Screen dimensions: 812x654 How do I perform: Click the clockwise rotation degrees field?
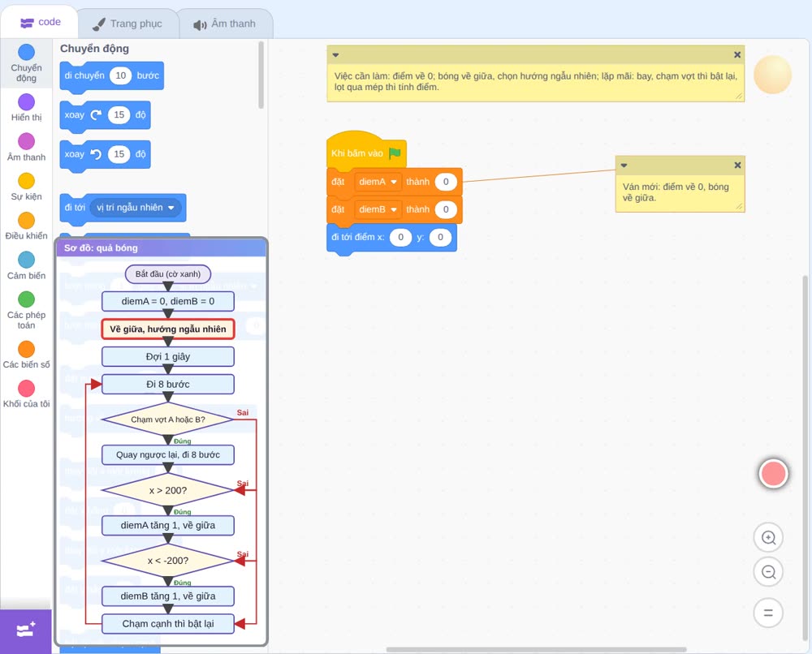[x=119, y=115]
